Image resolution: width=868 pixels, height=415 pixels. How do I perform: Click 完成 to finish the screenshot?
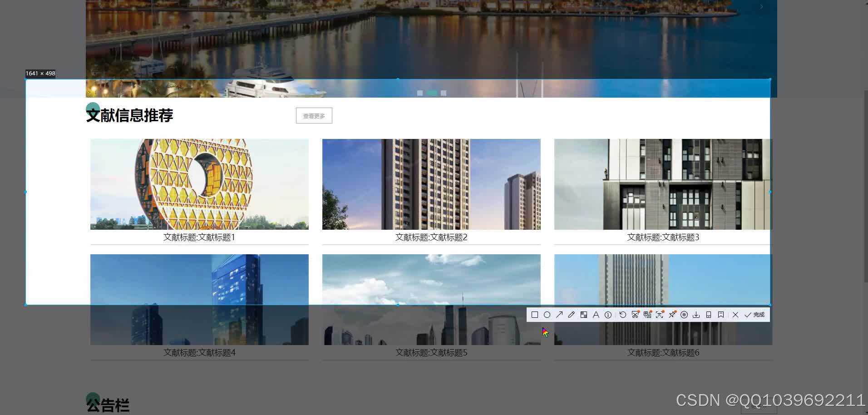(755, 315)
